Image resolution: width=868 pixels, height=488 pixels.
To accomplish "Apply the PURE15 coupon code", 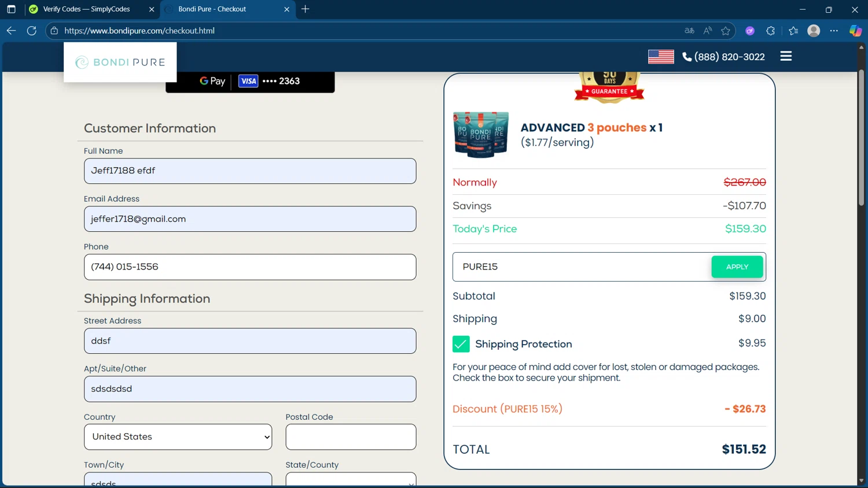I will [737, 267].
